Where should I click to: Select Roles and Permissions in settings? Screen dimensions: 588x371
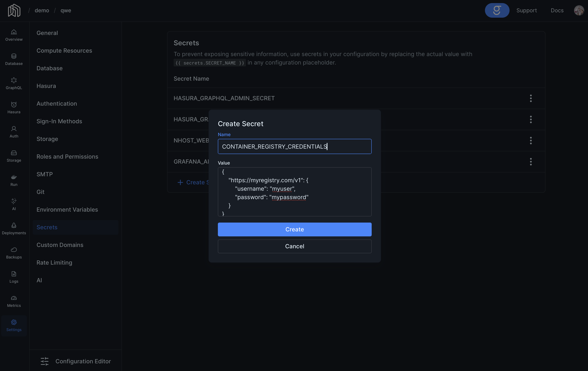(67, 157)
